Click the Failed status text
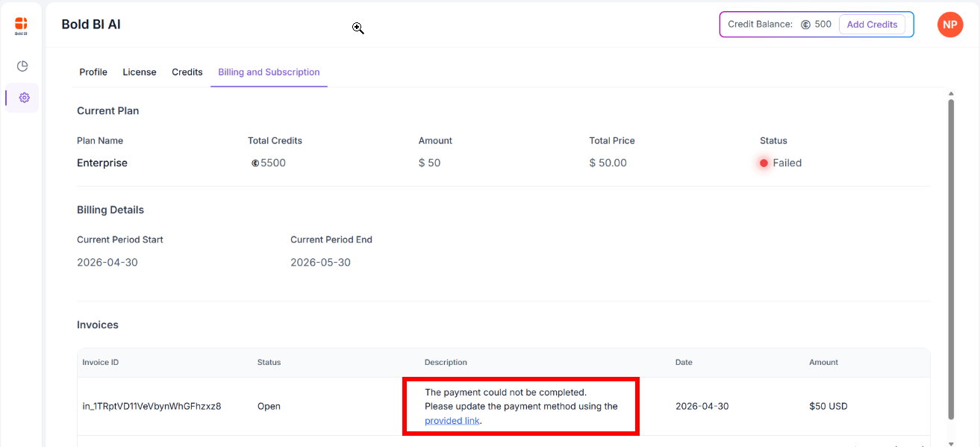This screenshot has width=980, height=447. (787, 163)
